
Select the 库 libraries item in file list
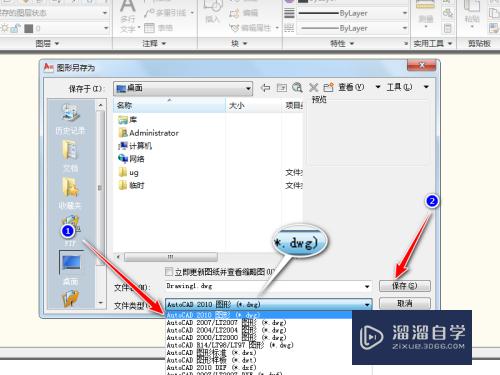point(128,119)
